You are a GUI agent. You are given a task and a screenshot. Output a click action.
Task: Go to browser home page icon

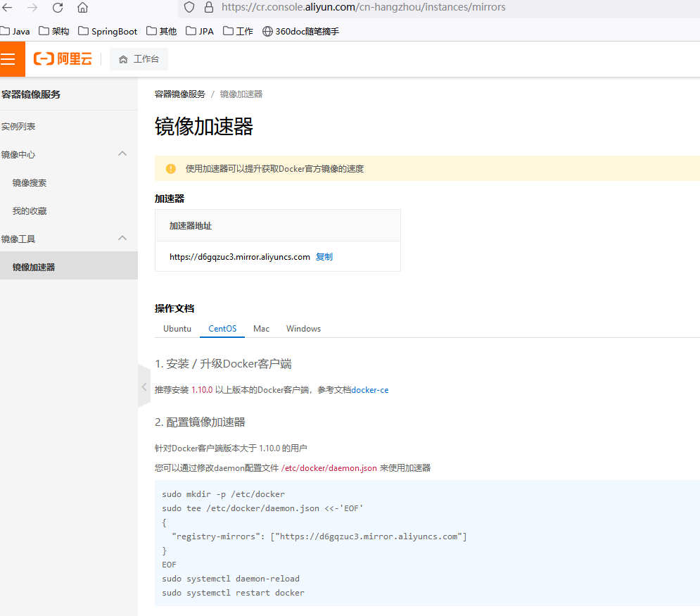coord(82,8)
